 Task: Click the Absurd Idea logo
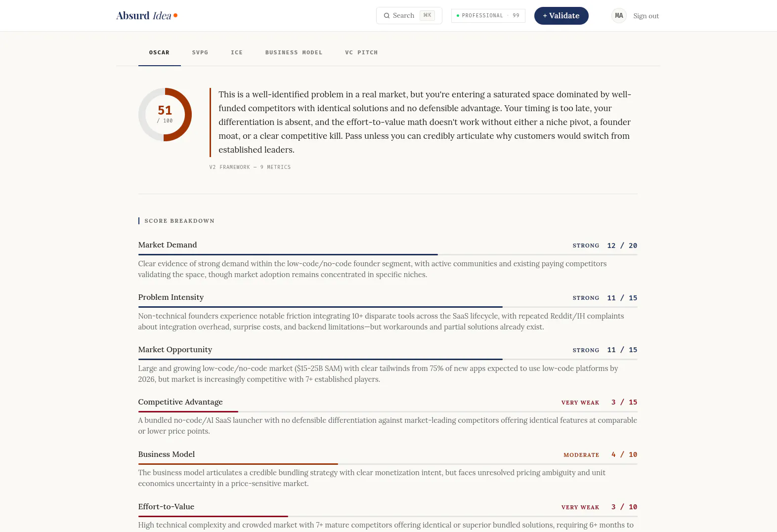pyautogui.click(x=147, y=16)
